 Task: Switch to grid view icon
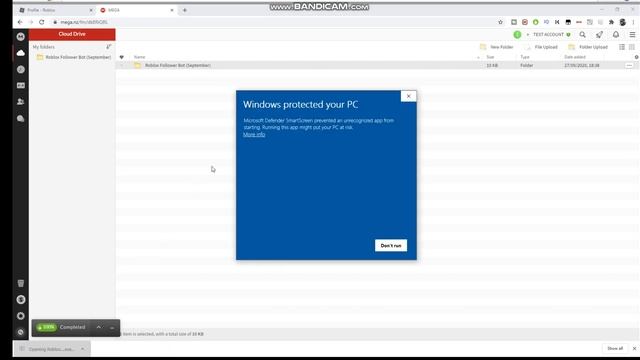(632, 47)
